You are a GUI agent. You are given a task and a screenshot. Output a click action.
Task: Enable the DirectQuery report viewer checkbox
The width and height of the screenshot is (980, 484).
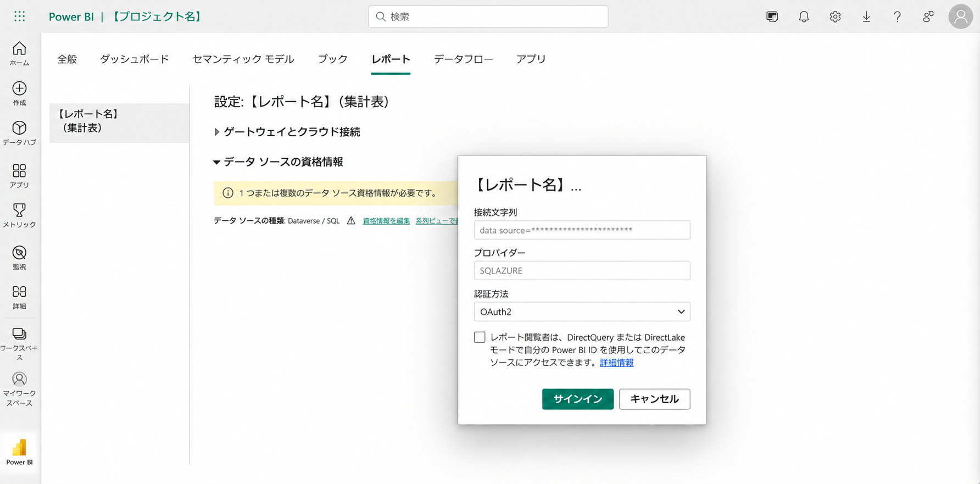(x=480, y=337)
